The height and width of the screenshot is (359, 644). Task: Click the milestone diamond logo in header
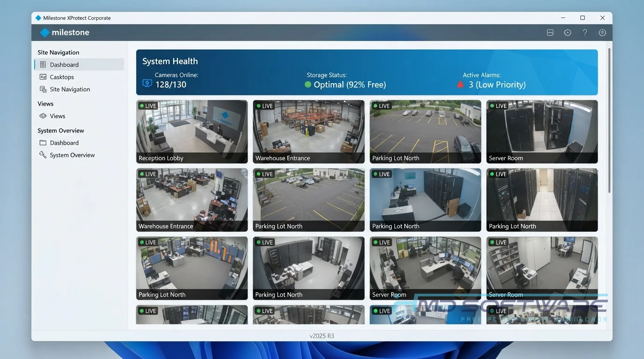(45, 33)
